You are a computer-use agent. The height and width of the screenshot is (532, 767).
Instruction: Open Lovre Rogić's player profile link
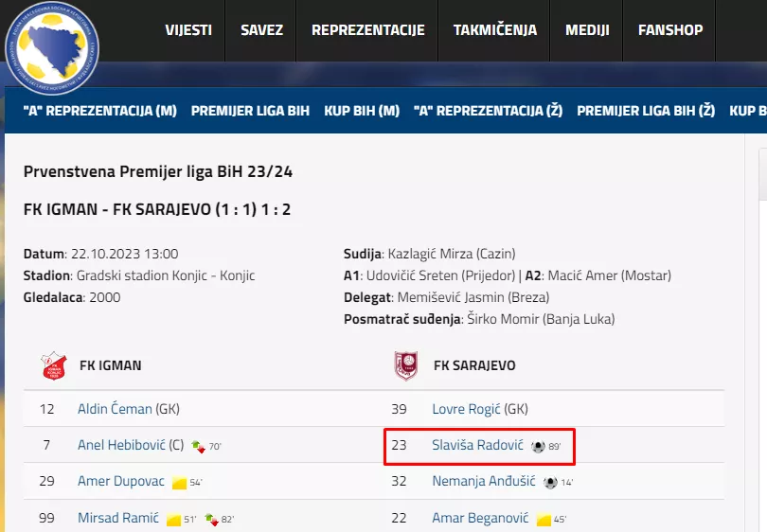(466, 409)
